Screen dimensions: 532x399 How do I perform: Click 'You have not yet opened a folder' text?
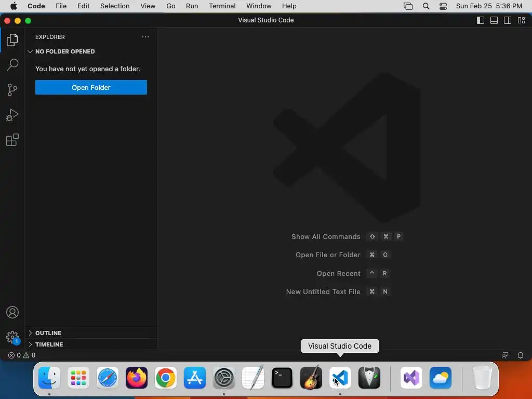[87, 69]
